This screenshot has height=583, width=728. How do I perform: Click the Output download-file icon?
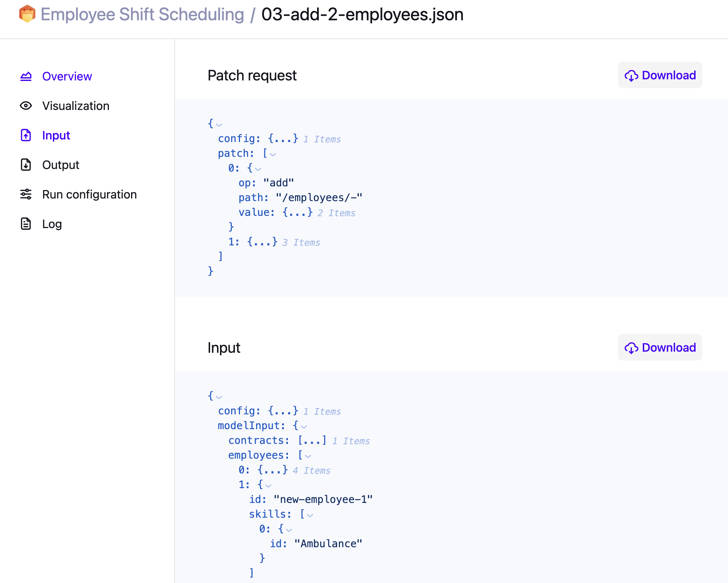(x=25, y=165)
